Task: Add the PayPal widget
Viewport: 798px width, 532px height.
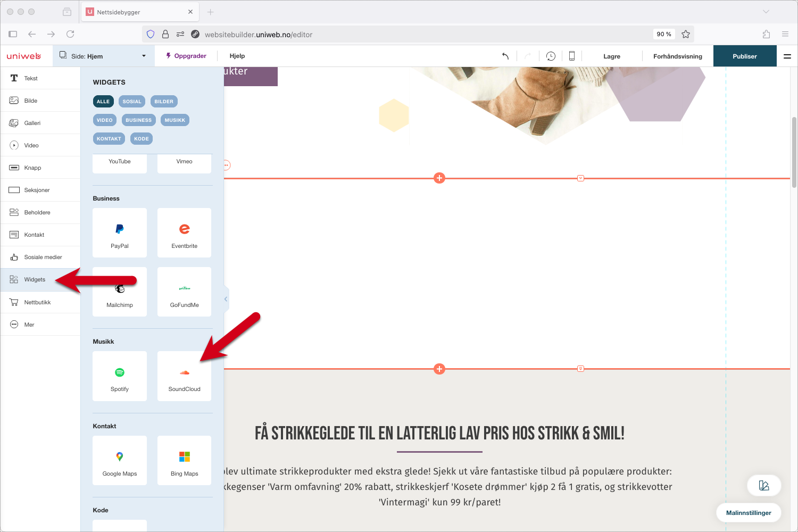Action: 120,233
